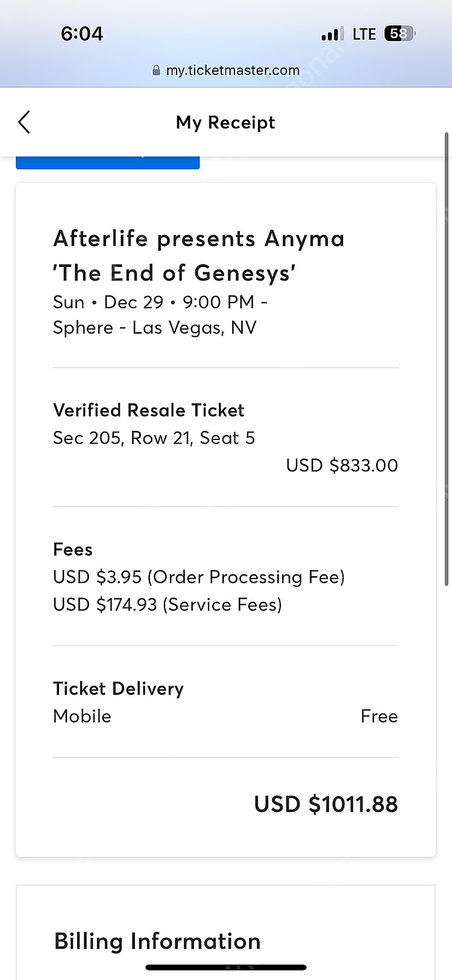Image resolution: width=452 pixels, height=980 pixels.
Task: Tap the Billing Information section heading
Action: [157, 941]
